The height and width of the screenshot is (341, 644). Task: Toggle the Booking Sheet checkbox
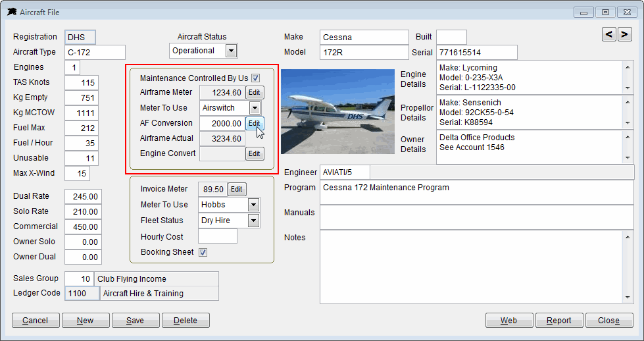[x=203, y=252]
